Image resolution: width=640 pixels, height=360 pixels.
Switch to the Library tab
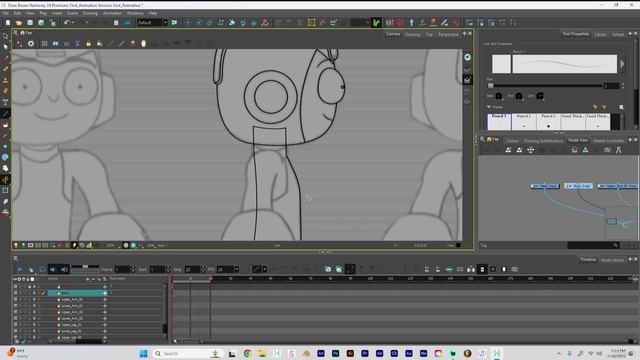(600, 35)
